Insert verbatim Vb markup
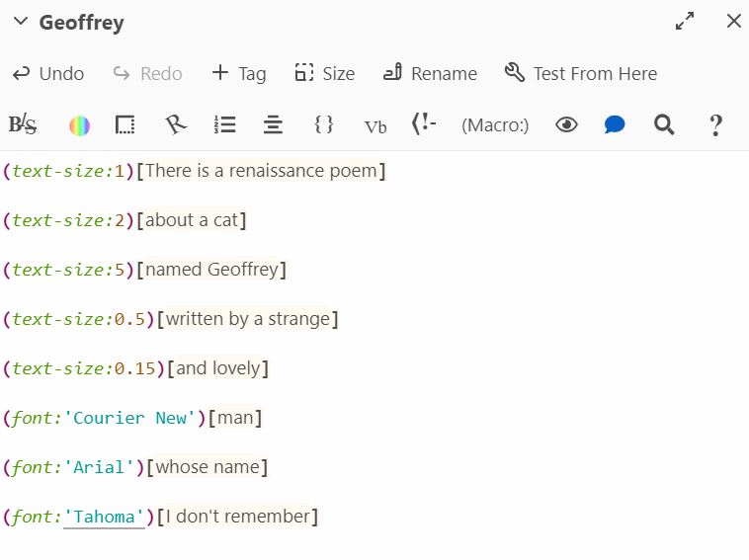 point(374,127)
